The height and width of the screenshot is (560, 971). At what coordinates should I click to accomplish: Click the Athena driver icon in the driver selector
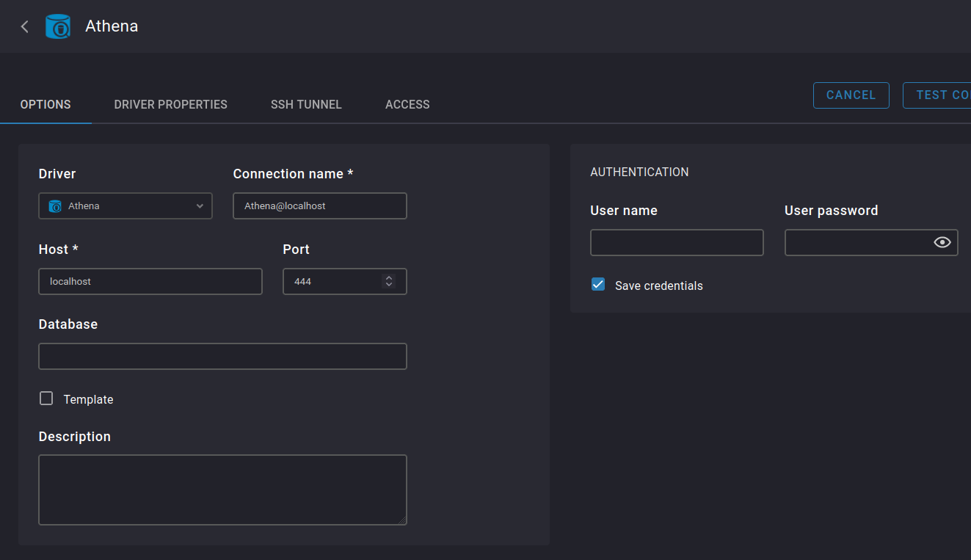tap(55, 206)
